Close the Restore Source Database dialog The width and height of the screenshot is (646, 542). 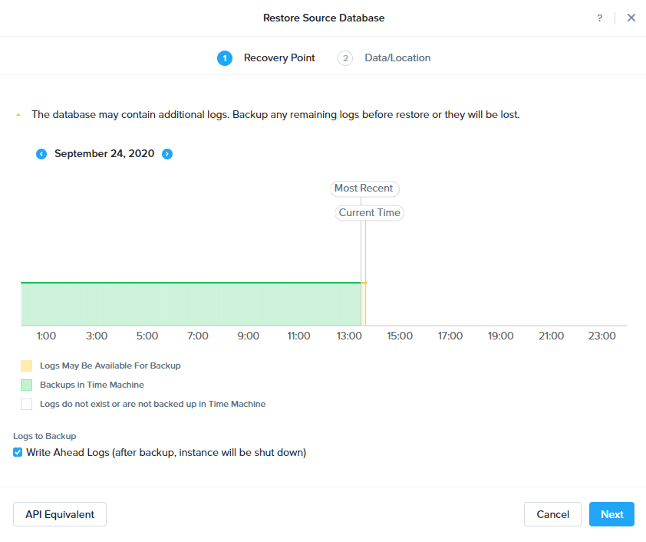click(x=631, y=18)
